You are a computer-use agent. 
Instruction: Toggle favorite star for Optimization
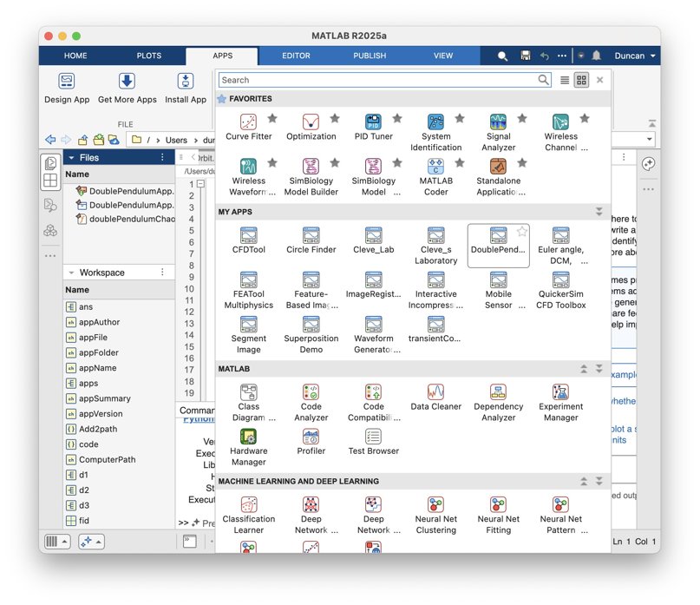(x=335, y=118)
